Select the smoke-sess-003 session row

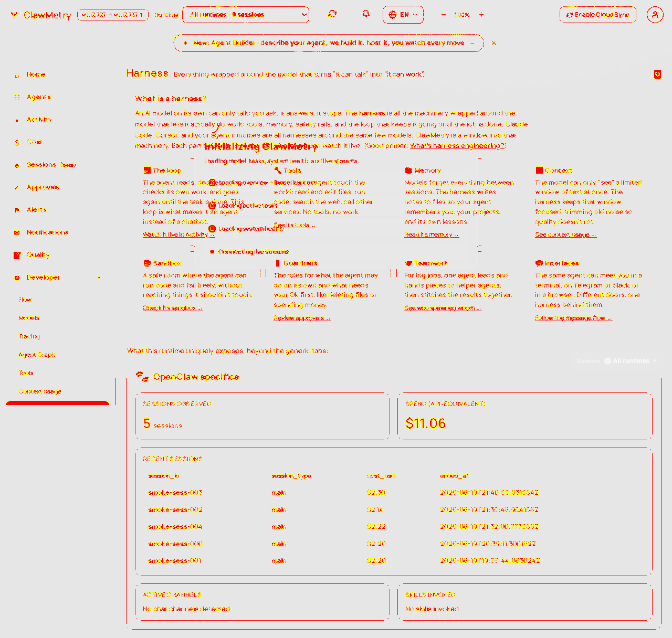(394, 493)
